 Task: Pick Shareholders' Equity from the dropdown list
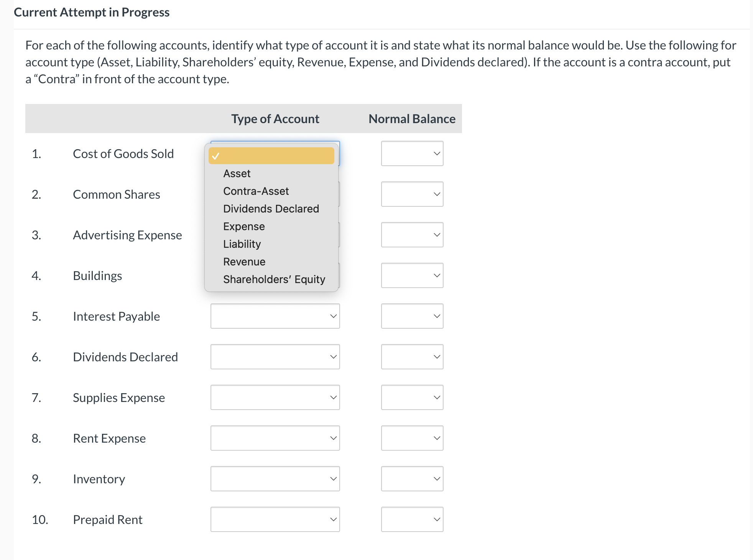(271, 279)
